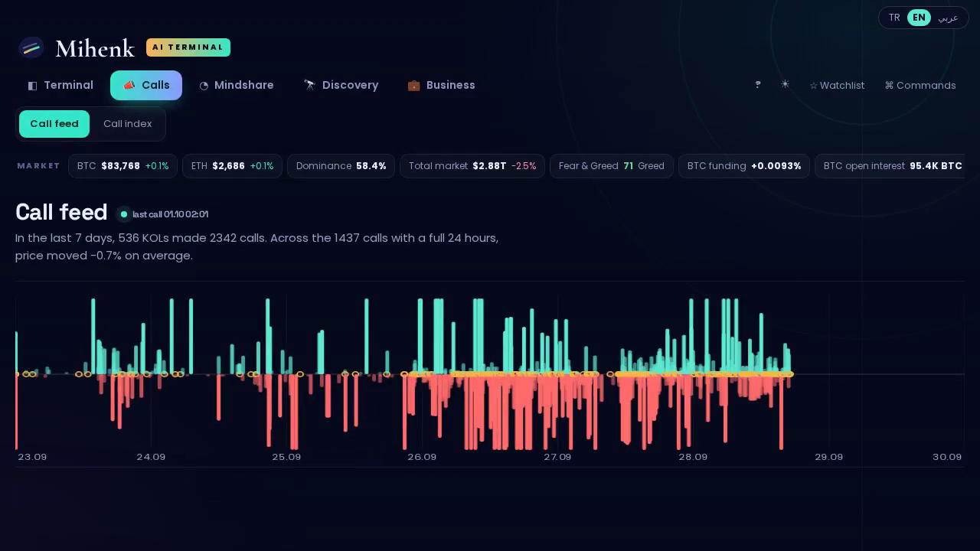Click the AI TERMINAL badge
The height and width of the screenshot is (551, 980).
pyautogui.click(x=188, y=47)
